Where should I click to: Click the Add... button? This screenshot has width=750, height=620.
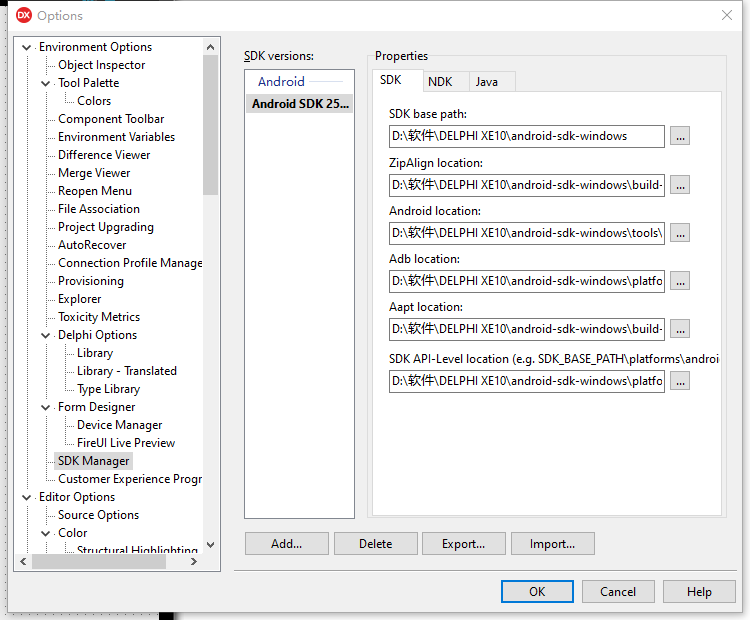pos(287,544)
